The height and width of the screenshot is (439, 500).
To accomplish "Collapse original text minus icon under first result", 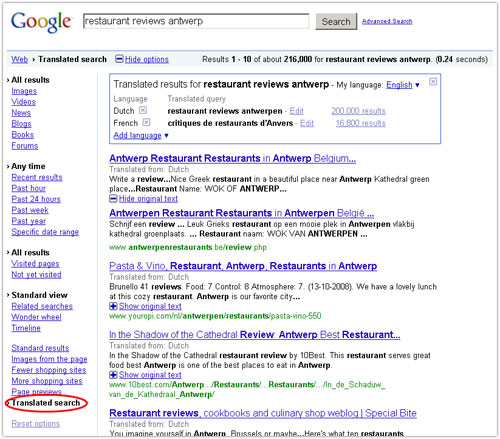I will point(113,199).
